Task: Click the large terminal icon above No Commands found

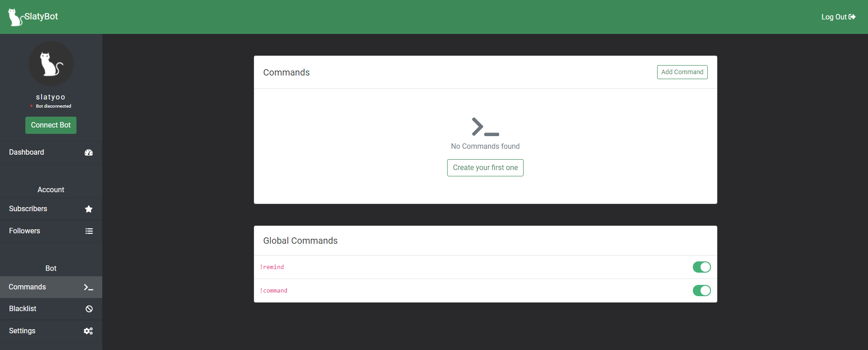Action: point(485,127)
